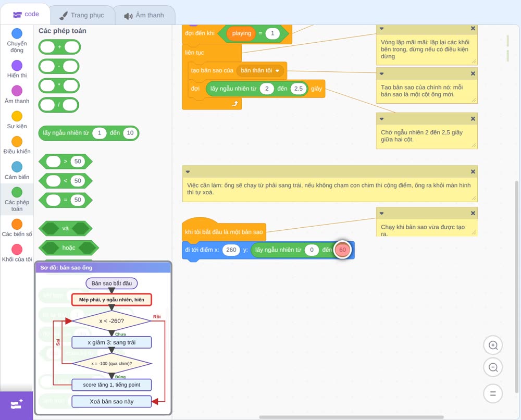Viewport: 521px width, 420px height.
Task: Click the add extension icon at bottom left
Action: 17,405
